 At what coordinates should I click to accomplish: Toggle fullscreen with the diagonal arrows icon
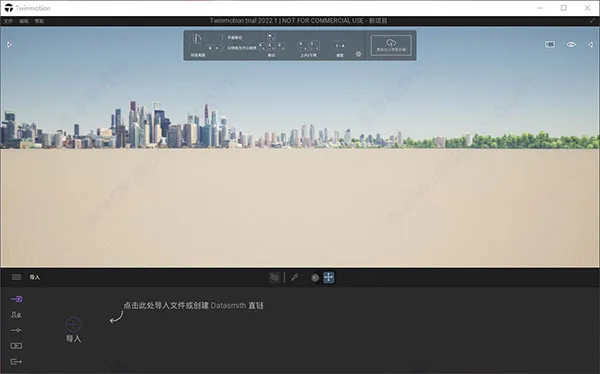[x=593, y=21]
